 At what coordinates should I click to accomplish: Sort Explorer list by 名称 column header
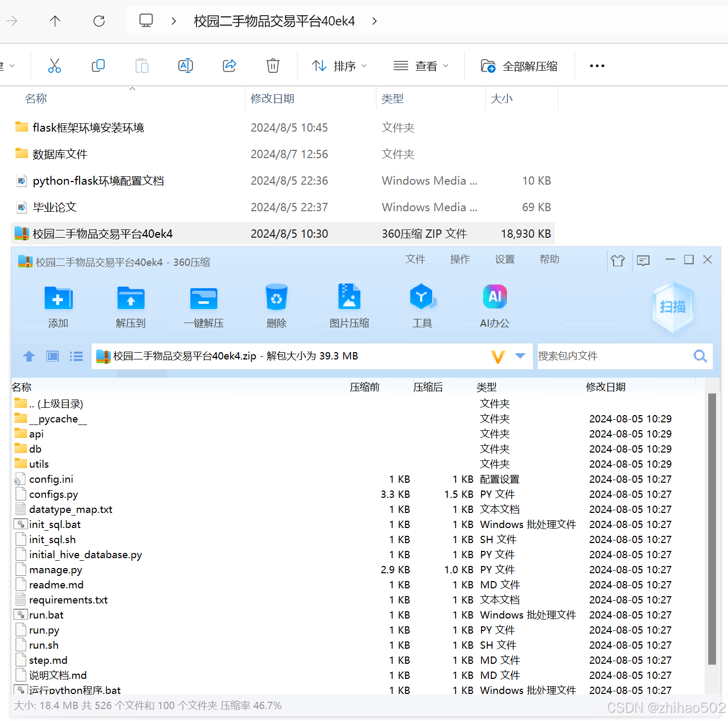[x=36, y=98]
